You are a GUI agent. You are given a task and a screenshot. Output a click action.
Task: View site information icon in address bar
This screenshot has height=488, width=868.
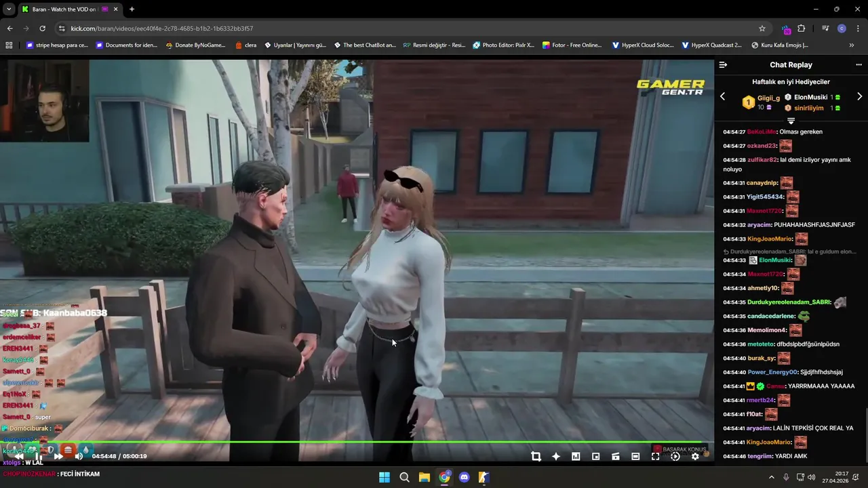(62, 28)
